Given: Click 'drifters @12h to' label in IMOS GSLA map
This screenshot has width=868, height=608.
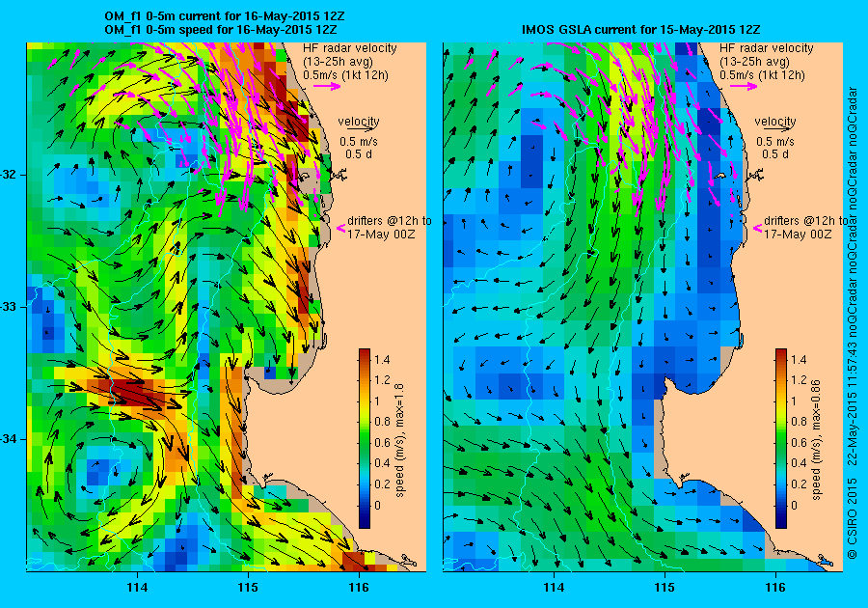Looking at the screenshot, I should [x=806, y=220].
